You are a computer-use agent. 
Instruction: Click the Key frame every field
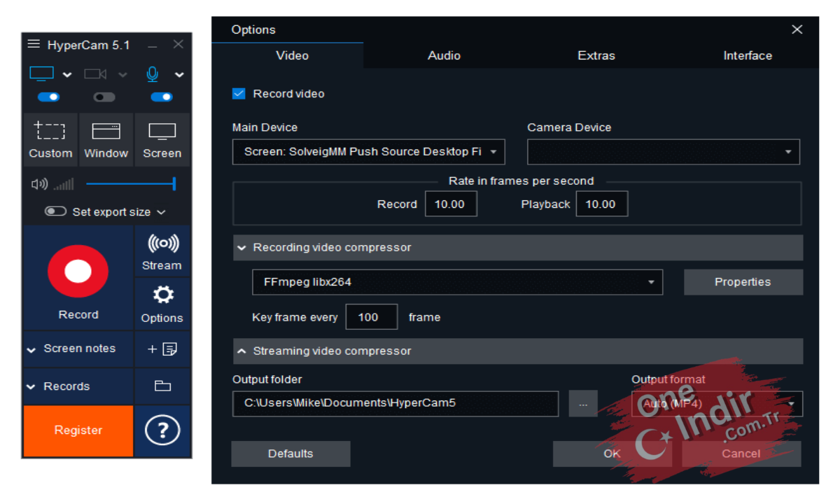tap(372, 317)
